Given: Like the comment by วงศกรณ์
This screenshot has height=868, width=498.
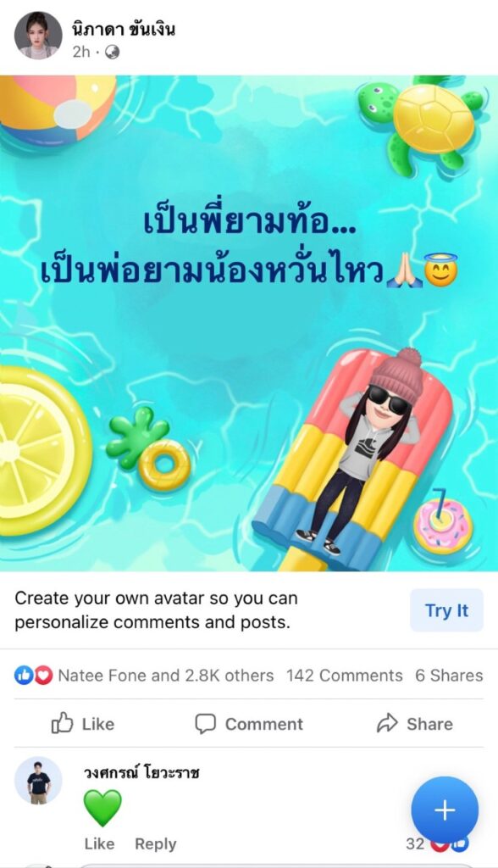Looking at the screenshot, I should tap(100, 843).
